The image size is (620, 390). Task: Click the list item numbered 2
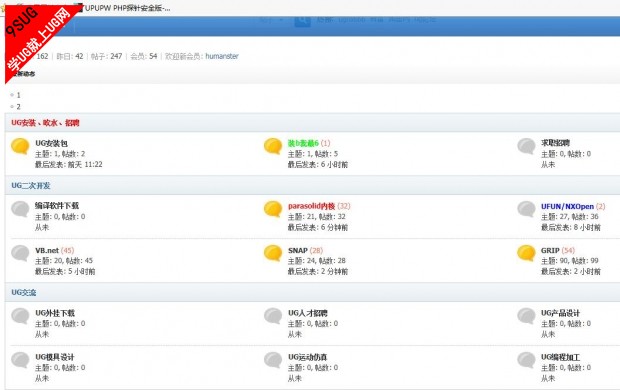[x=18, y=107]
